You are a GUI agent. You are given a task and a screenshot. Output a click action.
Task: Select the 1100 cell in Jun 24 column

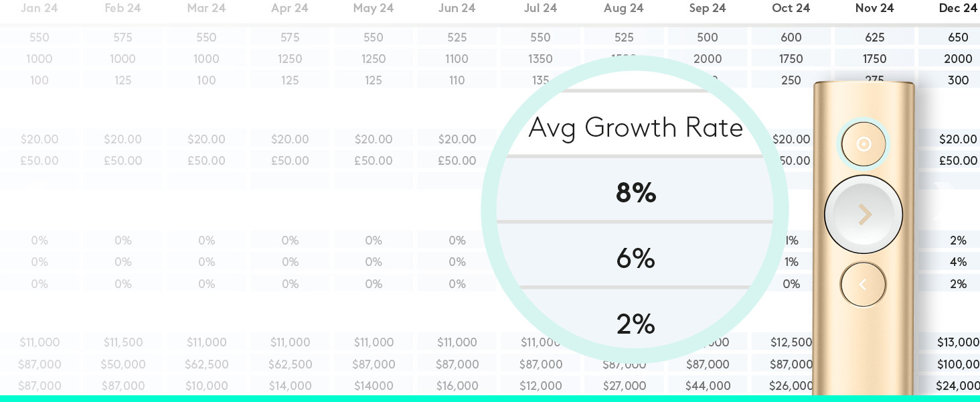[457, 59]
